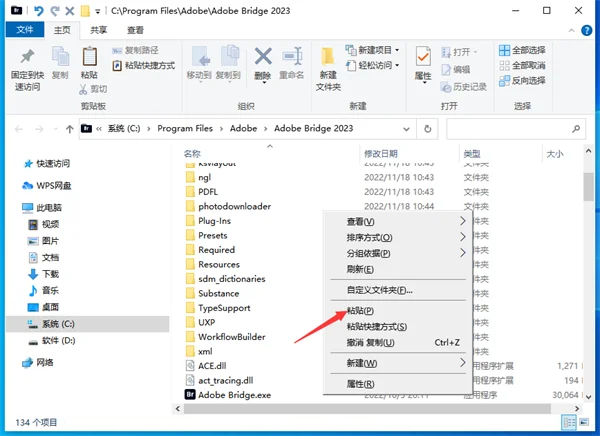Click 复制路径 in the clipboard group
600x436 pixels.
pyautogui.click(x=135, y=50)
